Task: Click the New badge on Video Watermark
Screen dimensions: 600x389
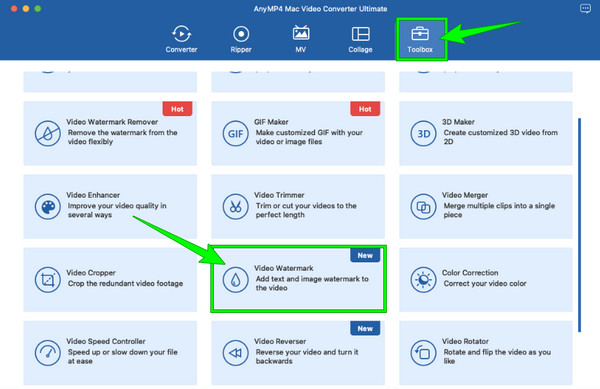Action: 365,255
